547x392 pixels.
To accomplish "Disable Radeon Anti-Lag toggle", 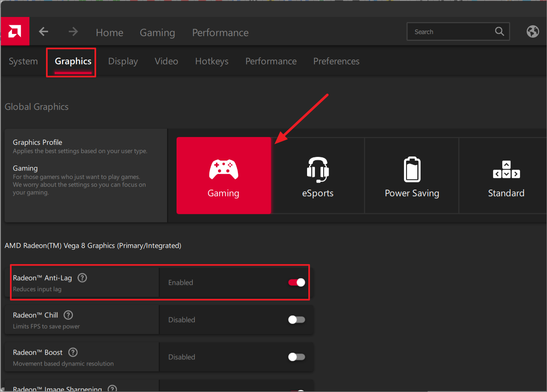I will [297, 282].
